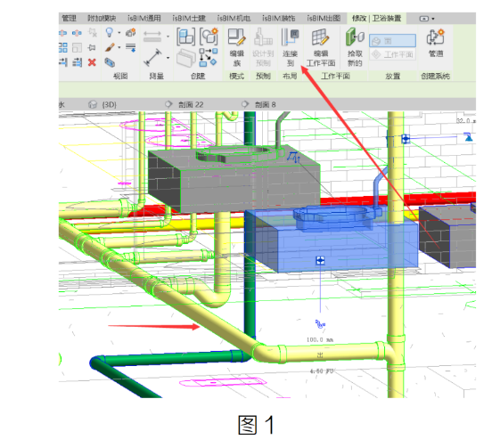Click the red X delete tool
The image size is (492, 448).
92,62
